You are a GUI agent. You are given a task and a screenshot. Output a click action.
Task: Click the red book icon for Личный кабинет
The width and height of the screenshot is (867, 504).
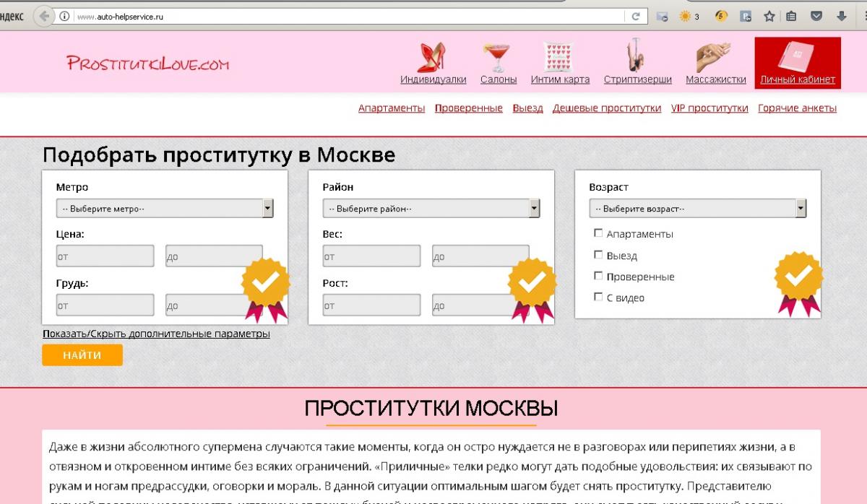coord(797,57)
